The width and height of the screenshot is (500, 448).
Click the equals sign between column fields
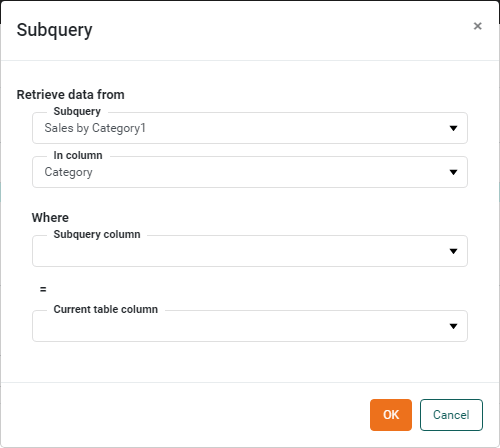click(x=43, y=289)
